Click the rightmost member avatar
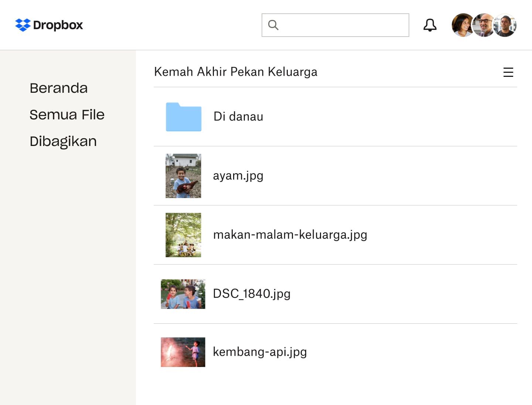532x405 pixels. tap(505, 25)
